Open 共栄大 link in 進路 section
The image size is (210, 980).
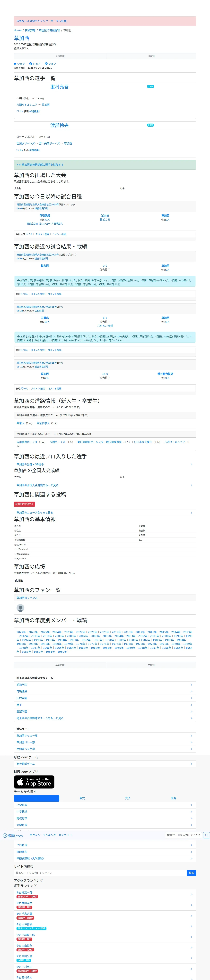click(x=20, y=423)
